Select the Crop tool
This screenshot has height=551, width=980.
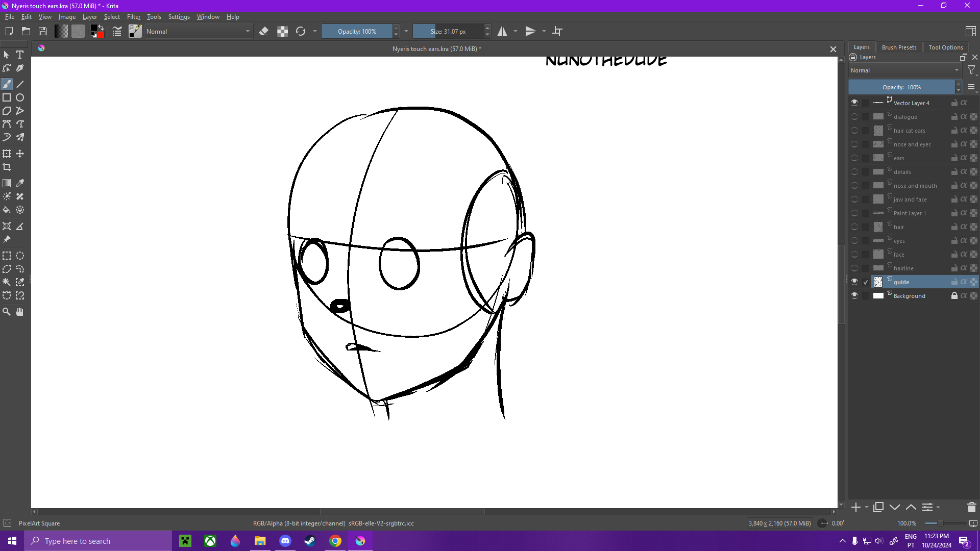7,167
